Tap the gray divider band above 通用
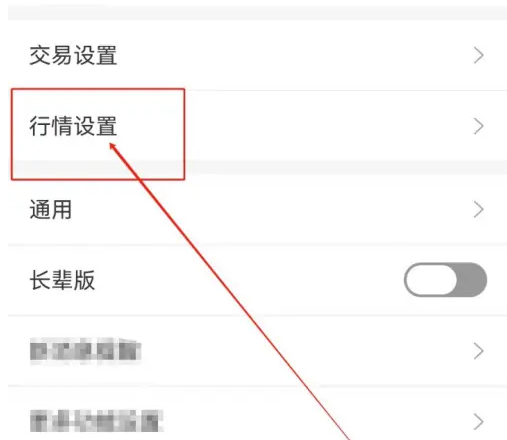The width and height of the screenshot is (507, 440). (345, 168)
